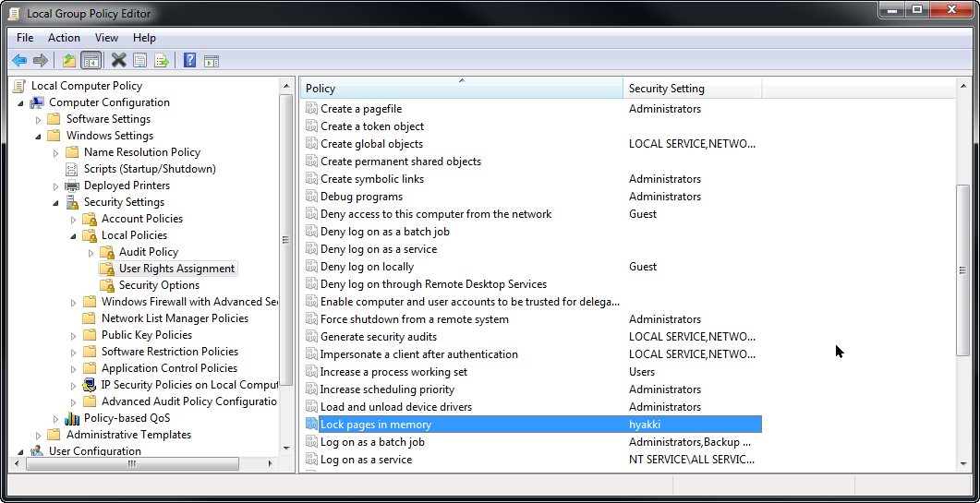Open the Action menu
Image resolution: width=980 pixels, height=503 pixels.
click(x=64, y=38)
